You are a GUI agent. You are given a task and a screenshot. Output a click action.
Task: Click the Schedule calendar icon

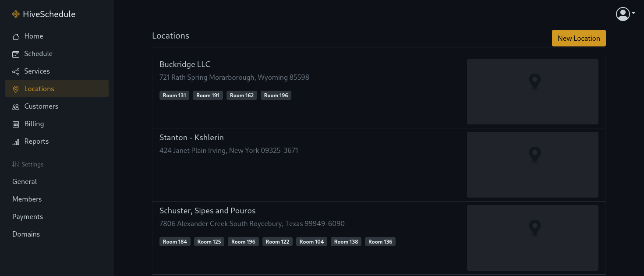click(16, 54)
